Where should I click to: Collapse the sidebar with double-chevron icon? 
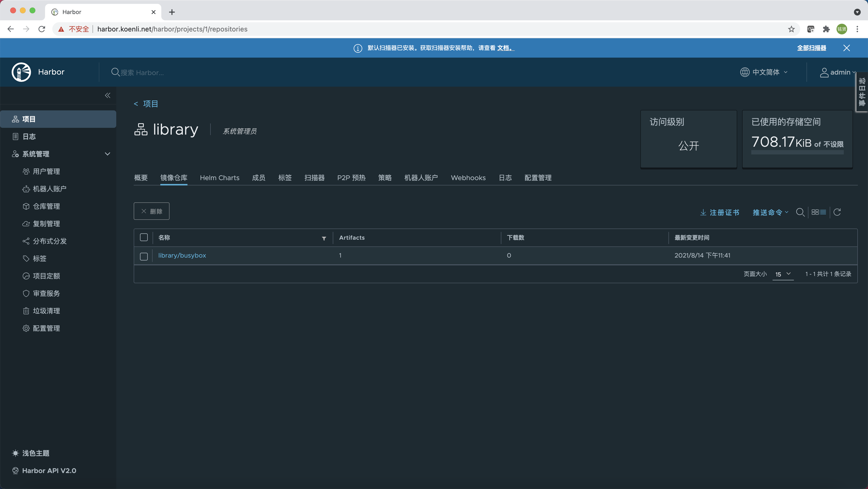pos(108,95)
